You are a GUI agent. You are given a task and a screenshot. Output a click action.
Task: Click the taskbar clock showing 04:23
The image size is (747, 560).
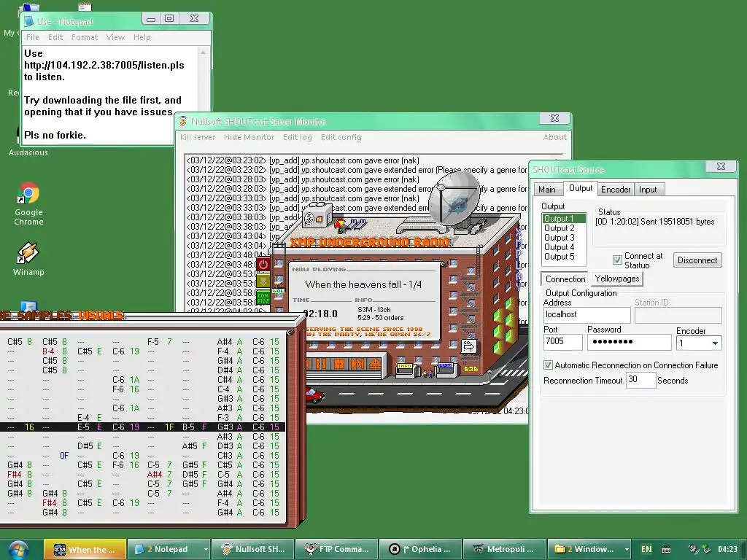point(727,549)
